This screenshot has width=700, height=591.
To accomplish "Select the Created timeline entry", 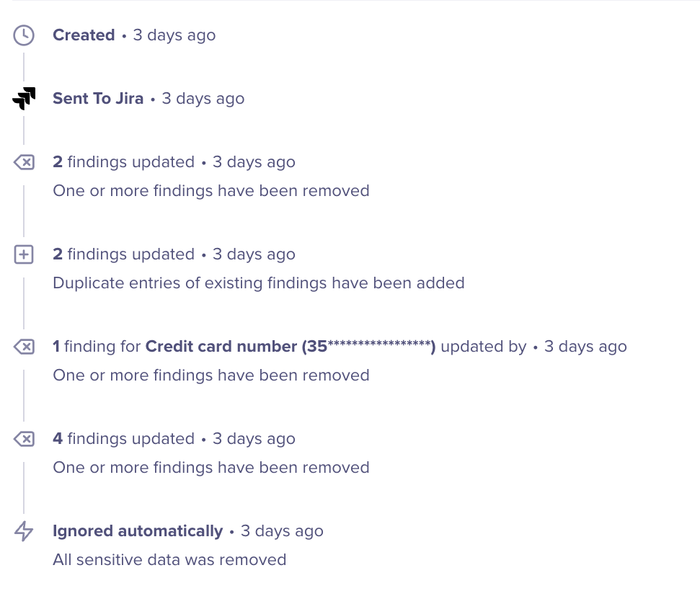I will pos(84,35).
